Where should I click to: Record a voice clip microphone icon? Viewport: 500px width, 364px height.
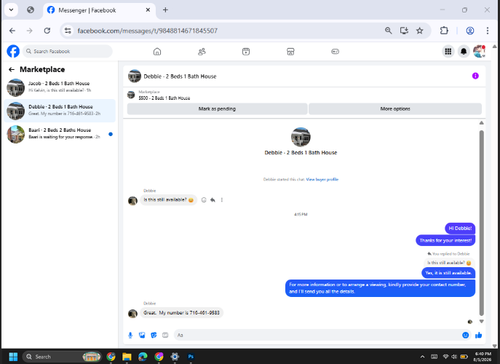click(130, 335)
